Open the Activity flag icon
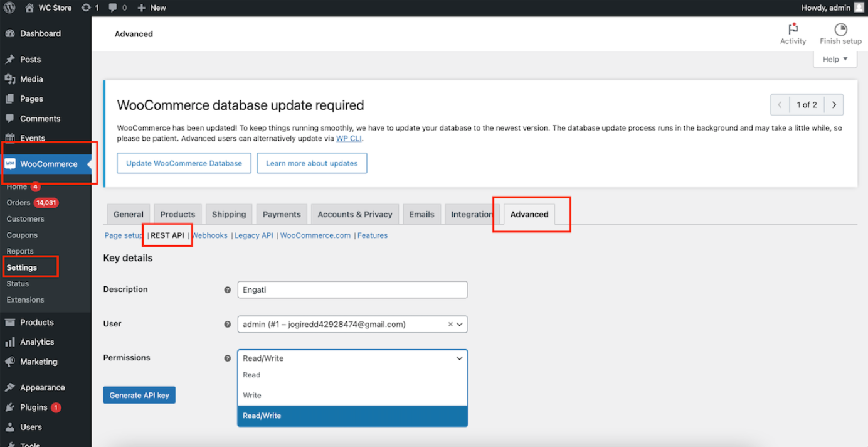The image size is (868, 447). pos(793,30)
